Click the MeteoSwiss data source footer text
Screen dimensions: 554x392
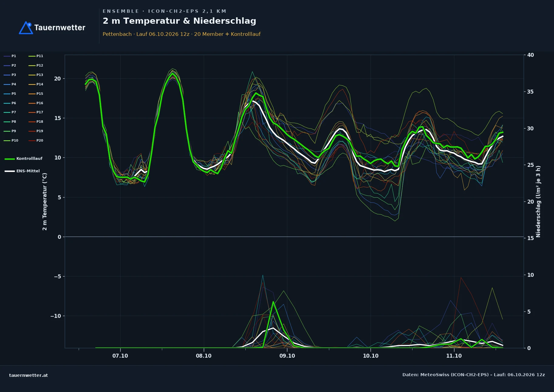click(x=474, y=375)
